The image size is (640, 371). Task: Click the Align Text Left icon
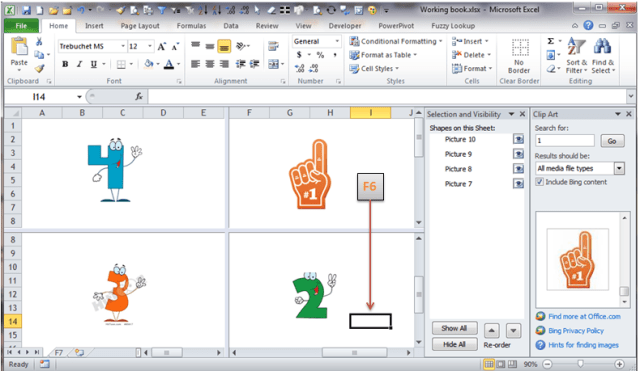[196, 64]
